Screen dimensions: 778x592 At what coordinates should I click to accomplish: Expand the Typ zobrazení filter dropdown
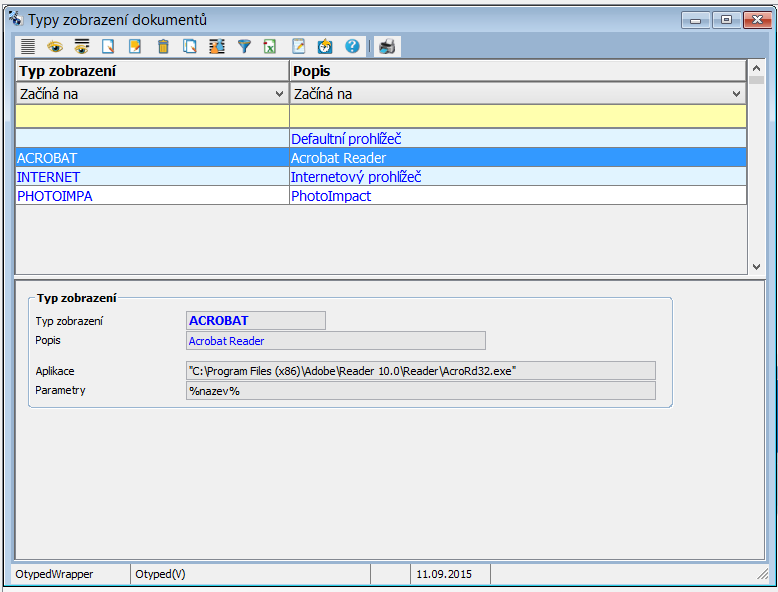coord(279,94)
